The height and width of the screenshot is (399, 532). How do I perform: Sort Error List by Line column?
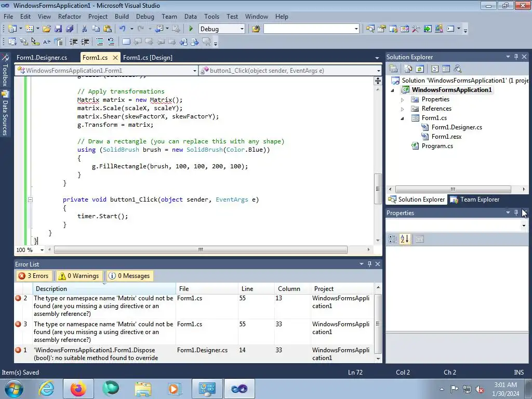coord(256,289)
